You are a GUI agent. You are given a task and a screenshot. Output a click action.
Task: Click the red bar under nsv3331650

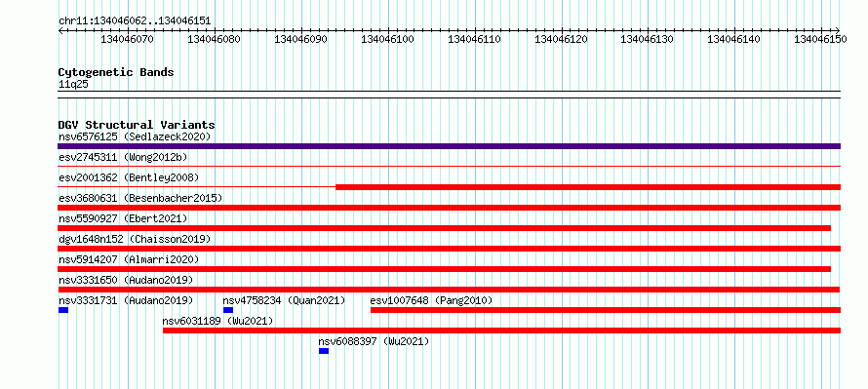pyautogui.click(x=449, y=290)
